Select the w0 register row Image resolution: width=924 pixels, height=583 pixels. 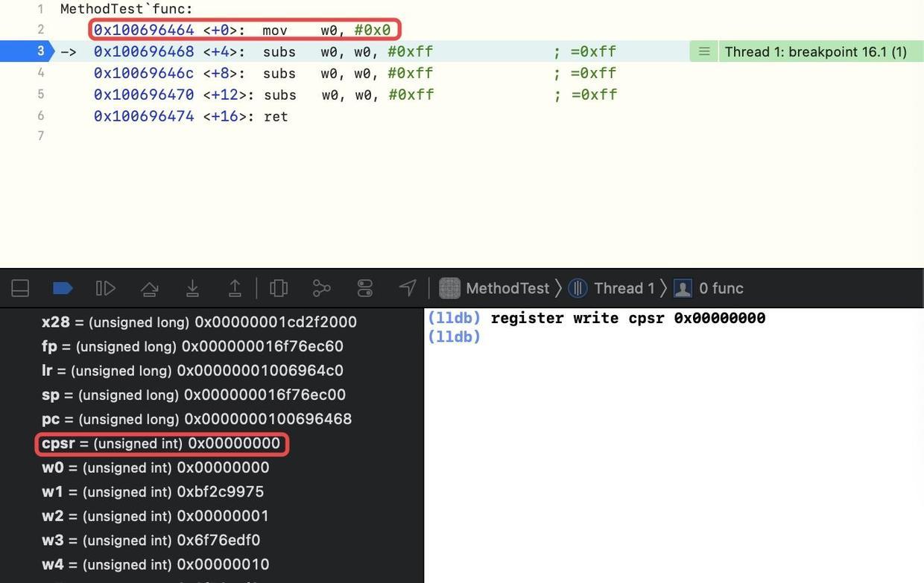point(156,468)
